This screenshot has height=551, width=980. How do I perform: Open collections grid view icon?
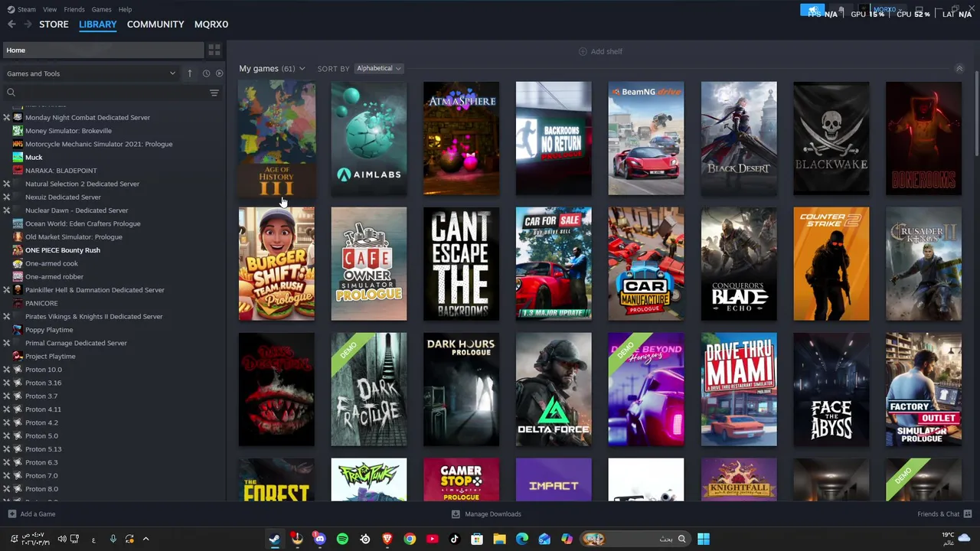(214, 51)
